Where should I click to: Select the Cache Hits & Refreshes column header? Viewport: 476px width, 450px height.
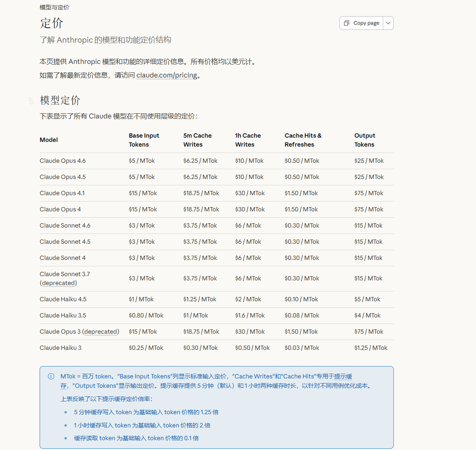pyautogui.click(x=303, y=140)
